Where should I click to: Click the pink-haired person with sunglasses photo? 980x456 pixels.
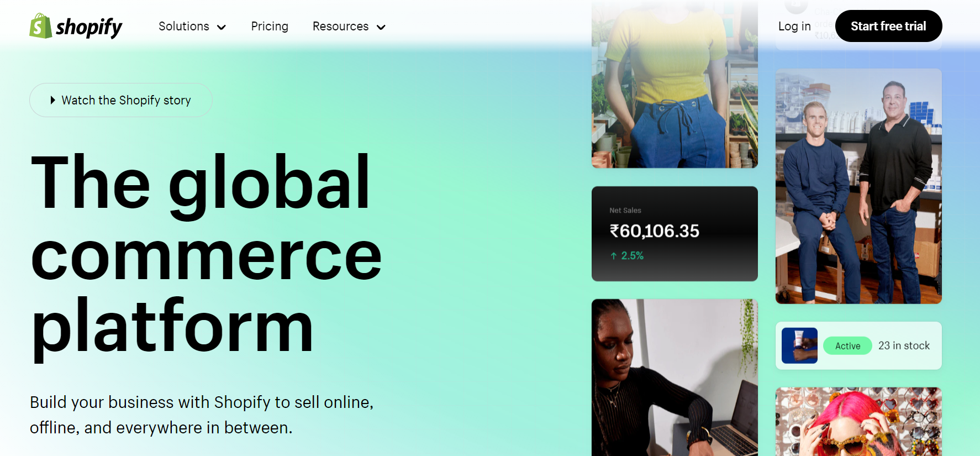click(x=858, y=422)
